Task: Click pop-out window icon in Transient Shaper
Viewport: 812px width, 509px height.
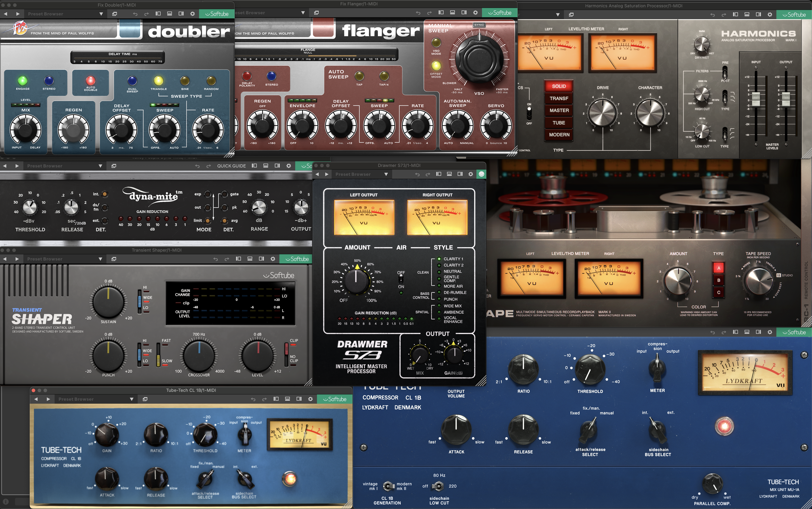Action: 114,259
